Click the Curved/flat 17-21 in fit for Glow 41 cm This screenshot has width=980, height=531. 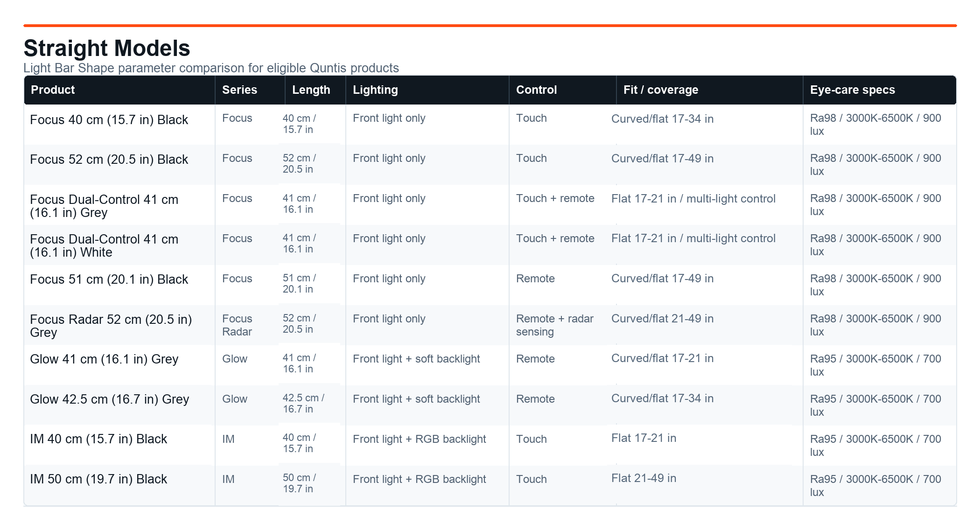click(663, 358)
